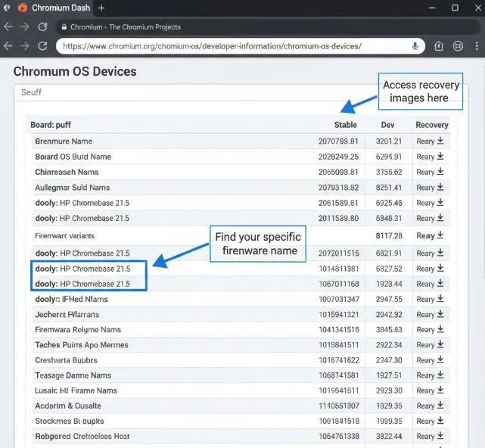Click the Dev column header
The width and height of the screenshot is (485, 448).
point(387,125)
